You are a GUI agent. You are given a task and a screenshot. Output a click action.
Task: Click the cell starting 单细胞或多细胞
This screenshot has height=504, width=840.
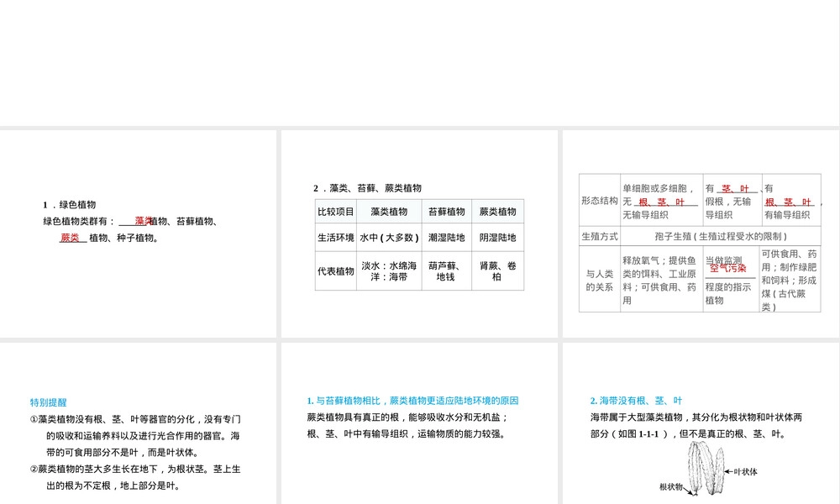pyautogui.click(x=662, y=200)
